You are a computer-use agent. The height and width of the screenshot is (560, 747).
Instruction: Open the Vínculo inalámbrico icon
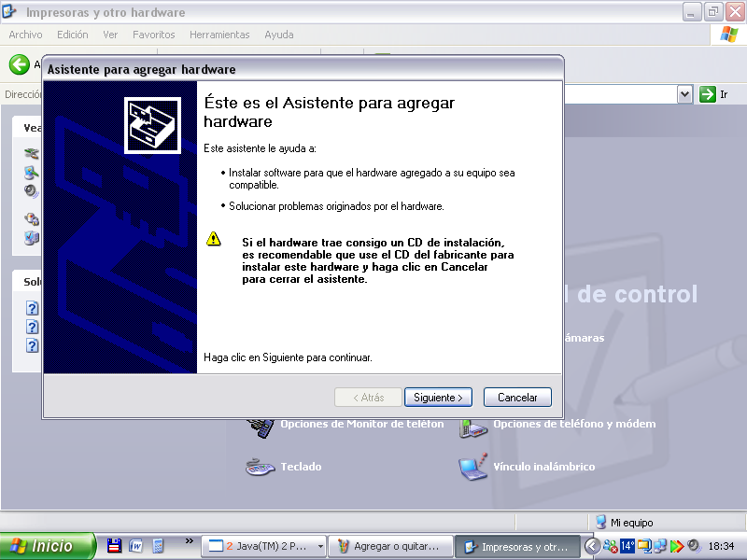click(473, 467)
